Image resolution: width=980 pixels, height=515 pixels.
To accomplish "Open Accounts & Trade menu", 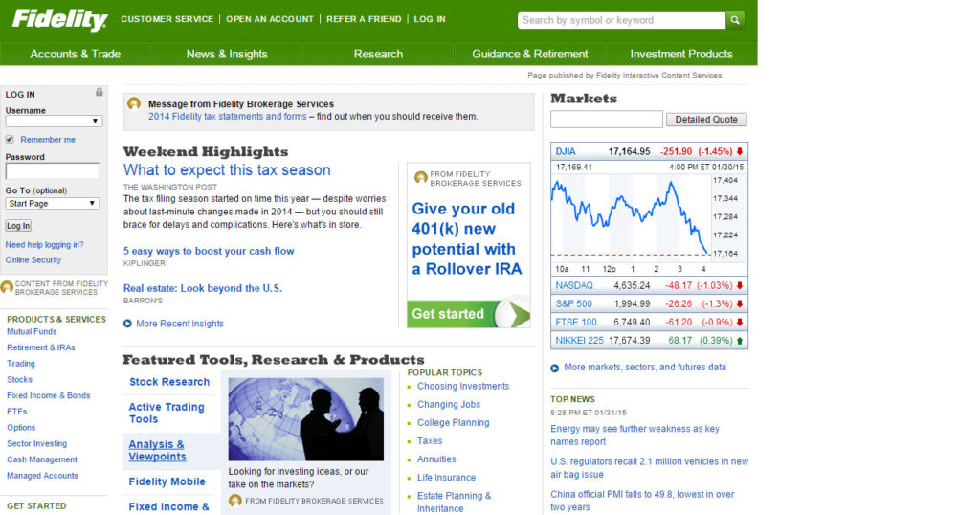I will click(75, 54).
